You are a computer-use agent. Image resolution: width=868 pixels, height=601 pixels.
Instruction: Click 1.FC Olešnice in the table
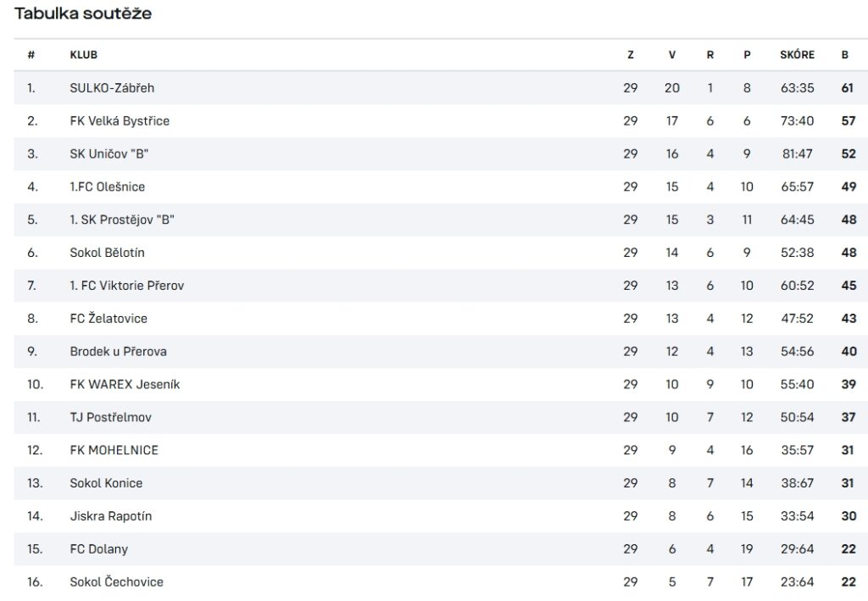tap(108, 186)
